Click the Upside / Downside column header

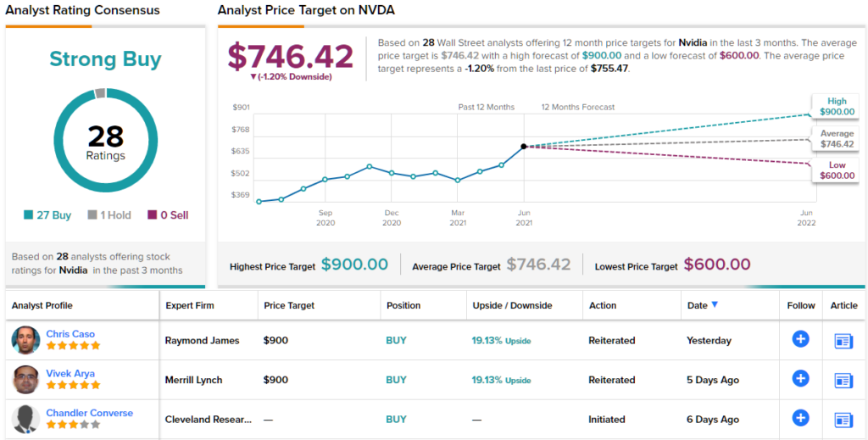coord(512,305)
